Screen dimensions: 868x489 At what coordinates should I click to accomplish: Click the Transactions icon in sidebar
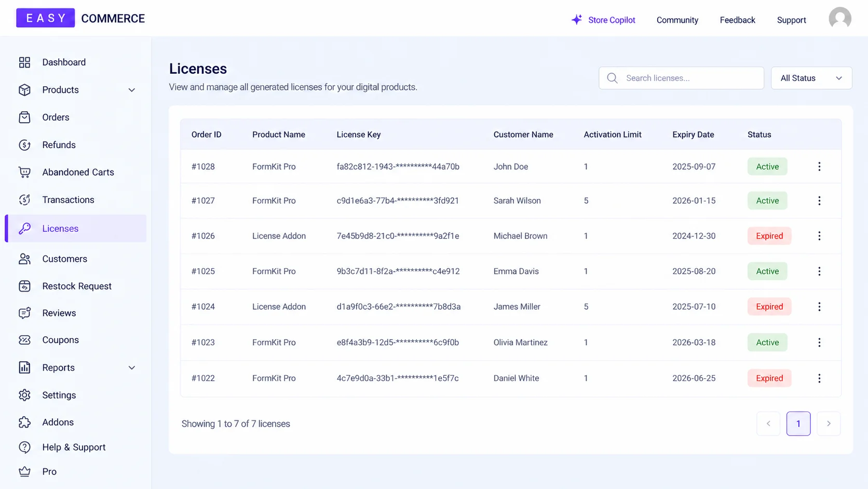[x=24, y=200]
